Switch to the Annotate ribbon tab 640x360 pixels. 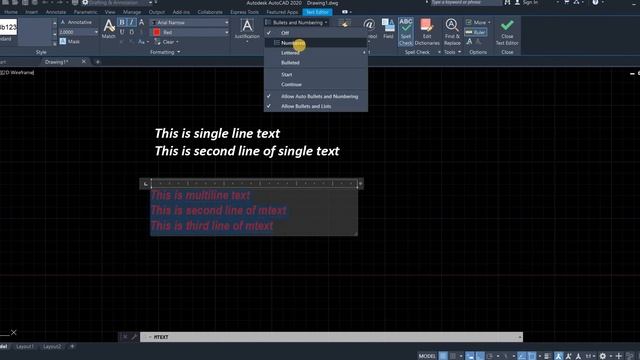click(x=56, y=12)
